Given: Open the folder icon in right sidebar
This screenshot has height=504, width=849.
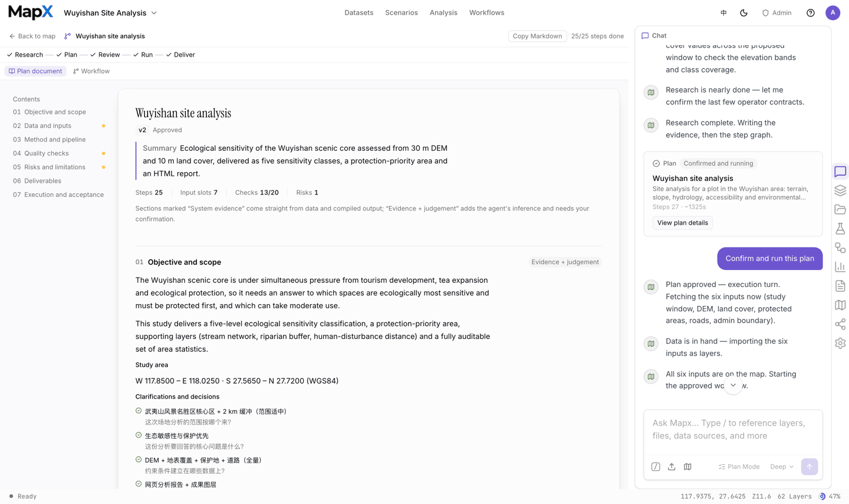Looking at the screenshot, I should [x=840, y=209].
